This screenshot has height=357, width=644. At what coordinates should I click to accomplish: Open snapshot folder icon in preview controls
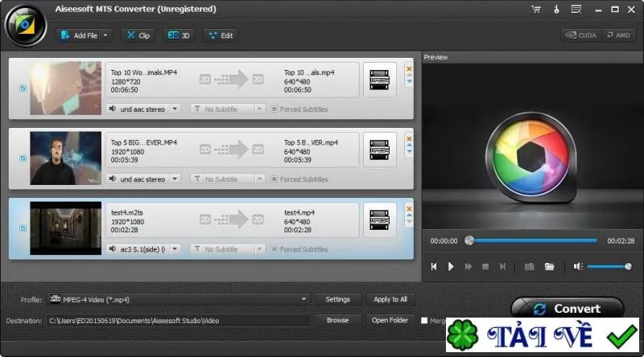click(x=549, y=267)
